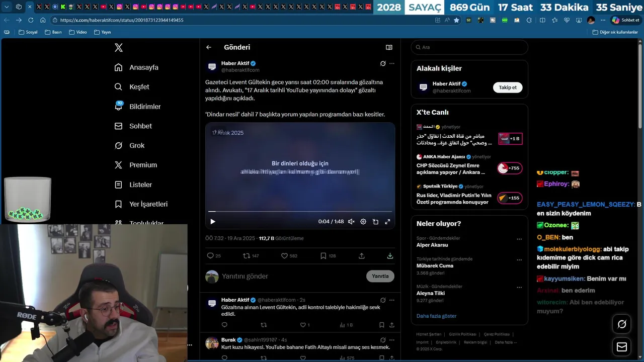Open more options on main post
The height and width of the screenshot is (362, 644).
pos(392,63)
